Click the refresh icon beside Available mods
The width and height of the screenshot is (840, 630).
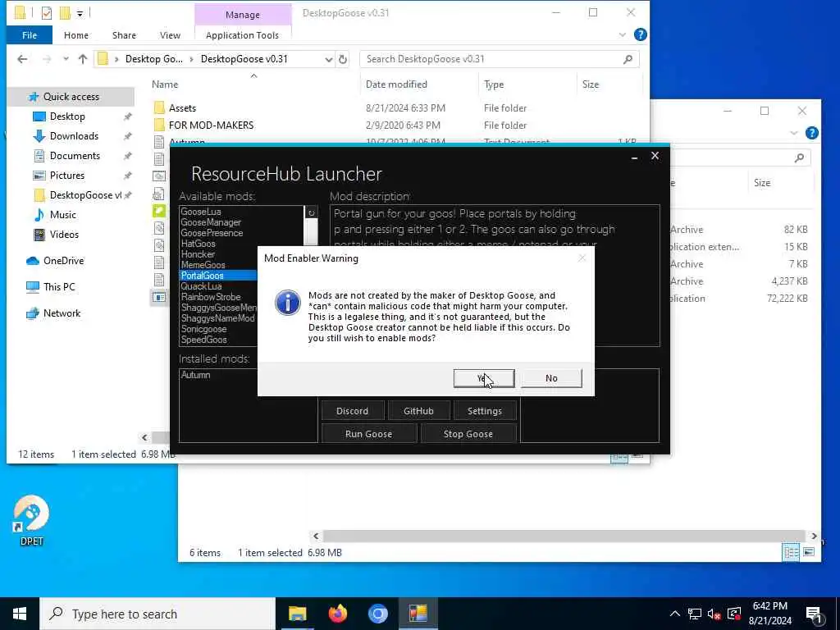(x=311, y=212)
